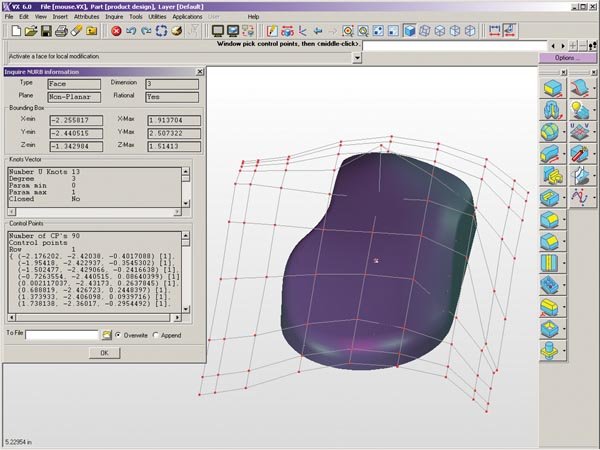Image resolution: width=600 pixels, height=450 pixels.
Task: Select the curve spline tool icon
Action: pos(580,198)
